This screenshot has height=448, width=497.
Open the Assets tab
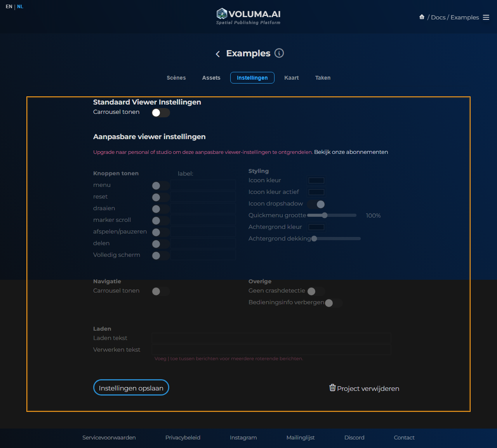211,78
